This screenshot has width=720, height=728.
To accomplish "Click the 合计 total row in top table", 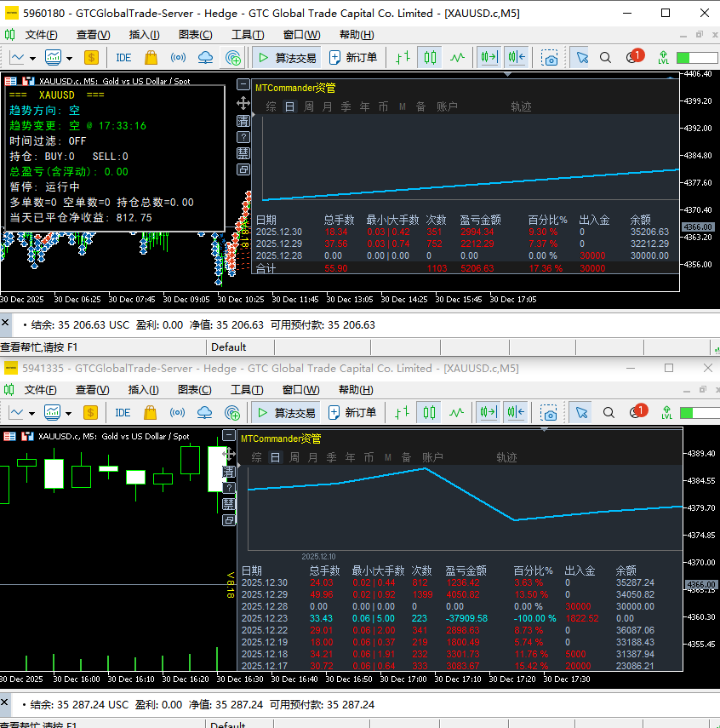I will click(466, 268).
